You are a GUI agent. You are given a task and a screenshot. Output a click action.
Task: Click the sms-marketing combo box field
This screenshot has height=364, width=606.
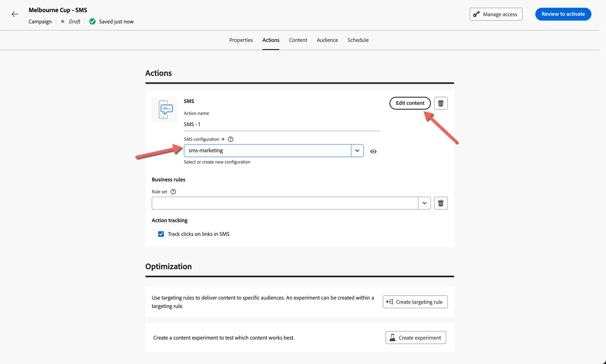click(x=268, y=151)
